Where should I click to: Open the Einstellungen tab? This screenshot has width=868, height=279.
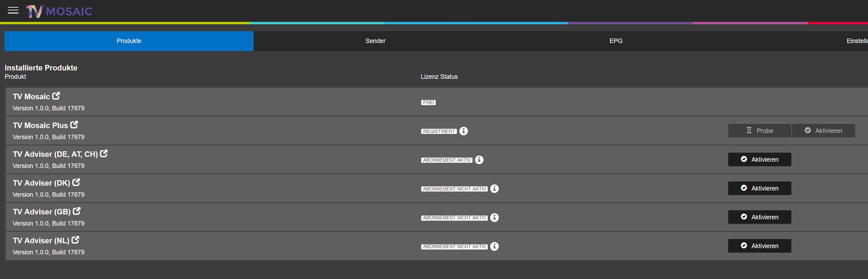[857, 41]
